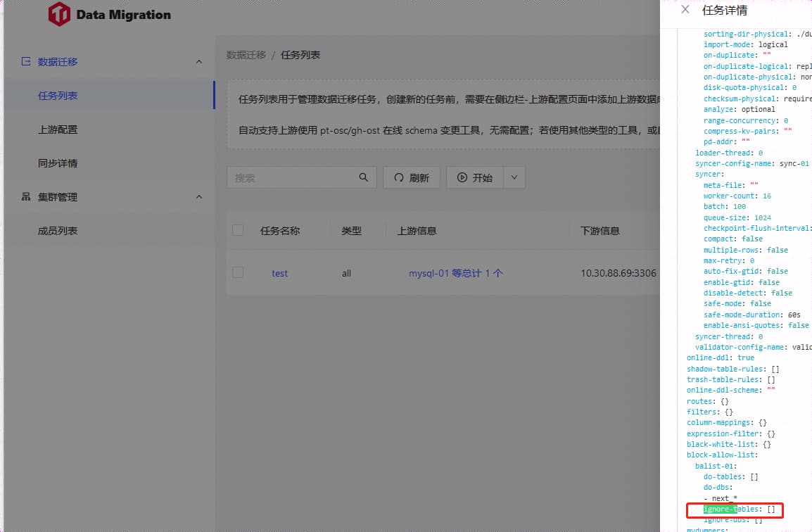
Task: Click the 集群管理 cluster icon
Action: point(26,197)
